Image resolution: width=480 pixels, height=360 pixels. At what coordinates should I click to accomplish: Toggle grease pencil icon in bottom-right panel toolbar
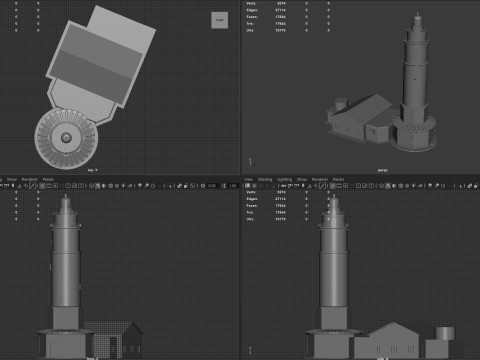click(323, 186)
